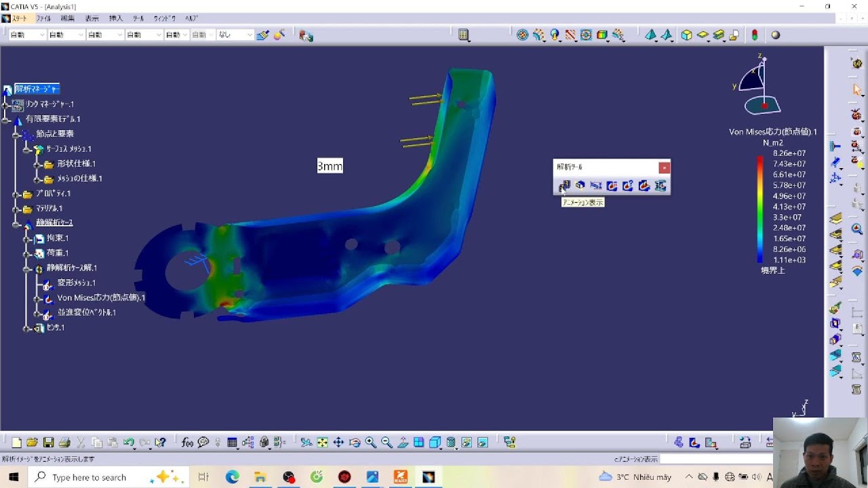Click the Normal View icon

click(403, 443)
